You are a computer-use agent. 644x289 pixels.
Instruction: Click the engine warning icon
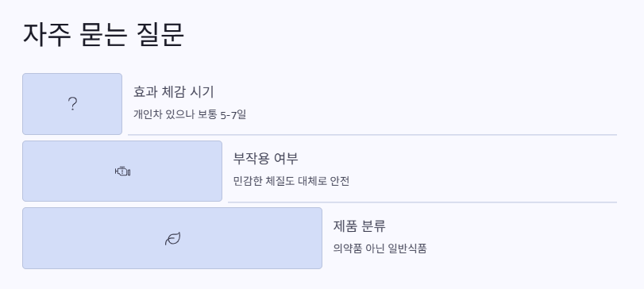click(122, 171)
